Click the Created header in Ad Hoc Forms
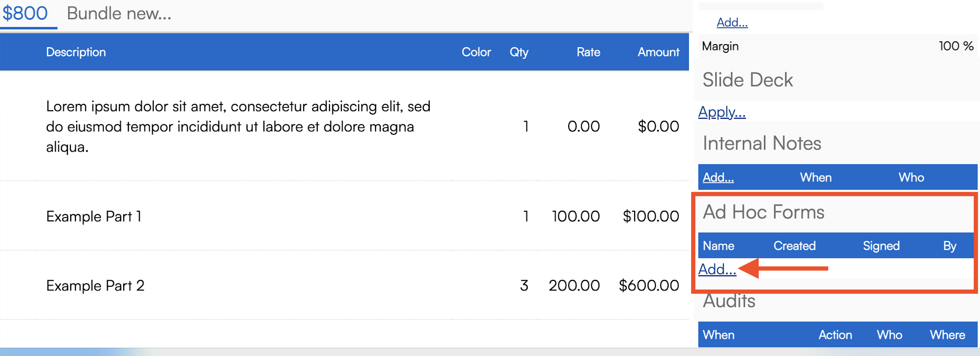This screenshot has height=356, width=980. pyautogui.click(x=794, y=246)
